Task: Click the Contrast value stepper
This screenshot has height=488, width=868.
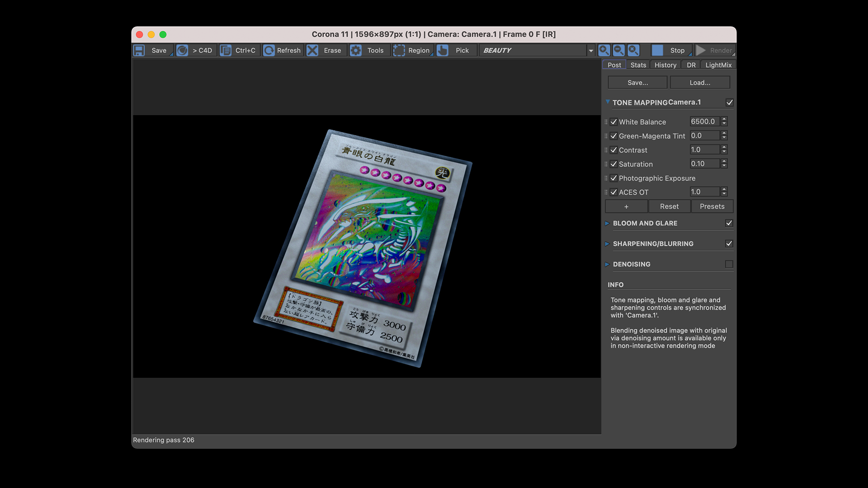Action: click(x=724, y=150)
